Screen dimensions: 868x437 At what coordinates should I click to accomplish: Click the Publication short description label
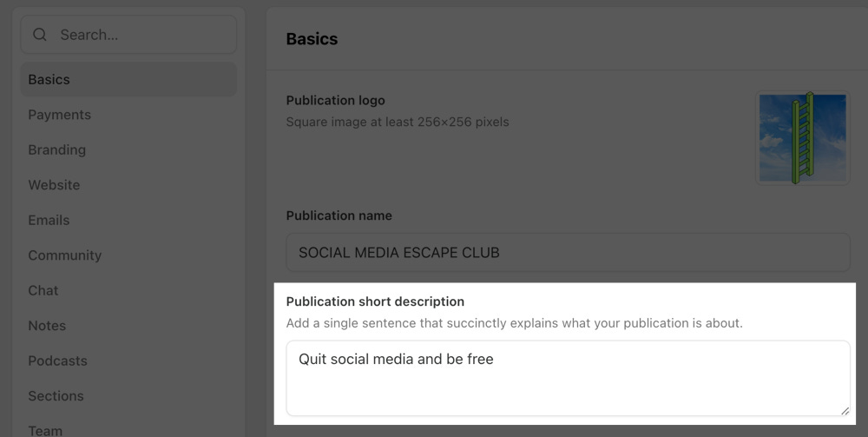click(x=375, y=301)
